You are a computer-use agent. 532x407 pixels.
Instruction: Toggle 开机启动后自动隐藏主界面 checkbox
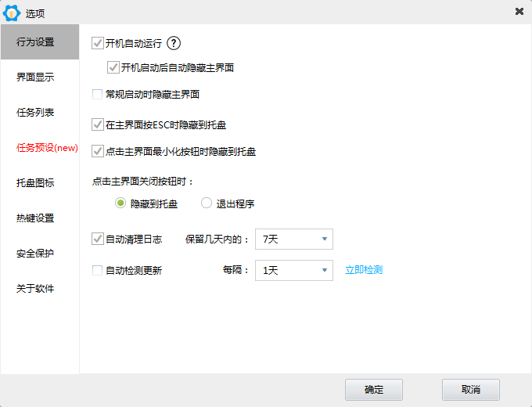113,67
